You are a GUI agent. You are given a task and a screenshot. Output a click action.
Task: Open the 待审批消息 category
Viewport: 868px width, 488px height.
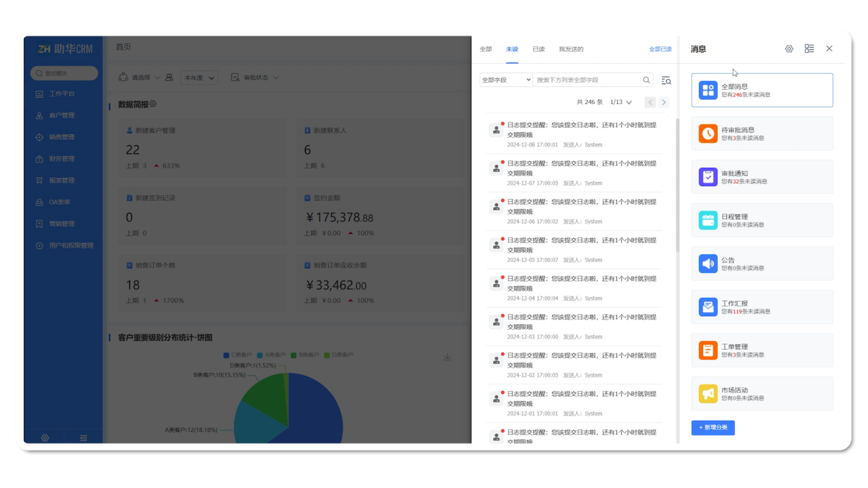coord(762,133)
